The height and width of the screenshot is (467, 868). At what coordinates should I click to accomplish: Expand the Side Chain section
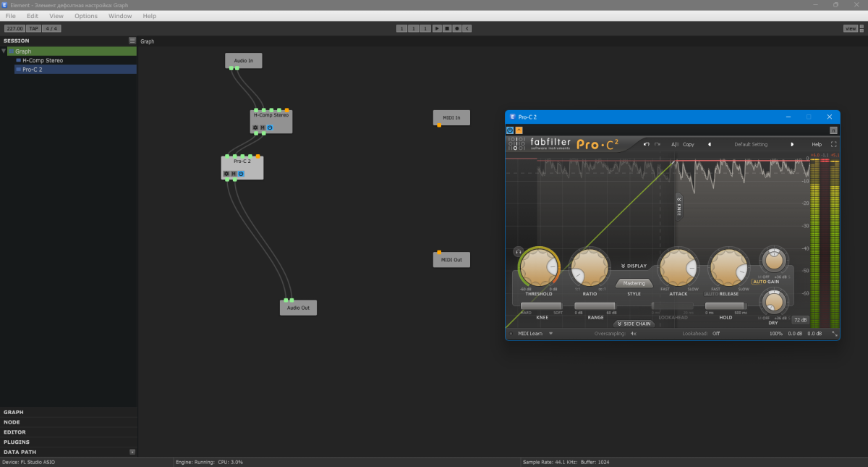coord(634,324)
